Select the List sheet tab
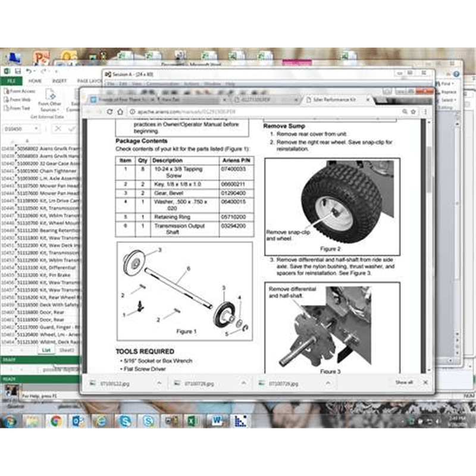 coord(46,350)
